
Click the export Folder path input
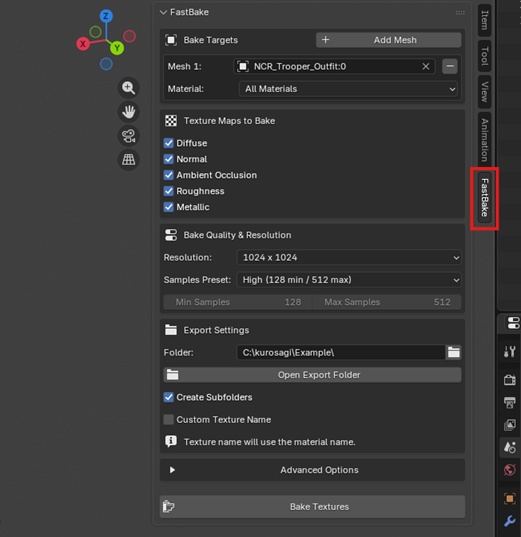pos(341,352)
